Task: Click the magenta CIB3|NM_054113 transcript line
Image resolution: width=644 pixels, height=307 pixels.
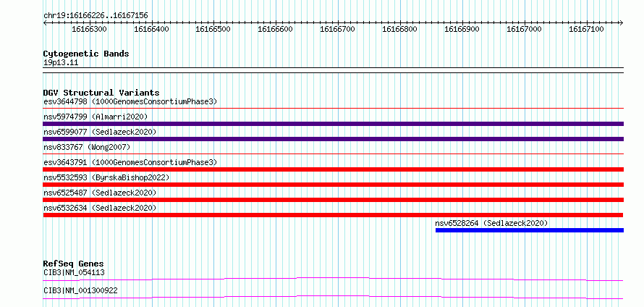Action: point(333,279)
